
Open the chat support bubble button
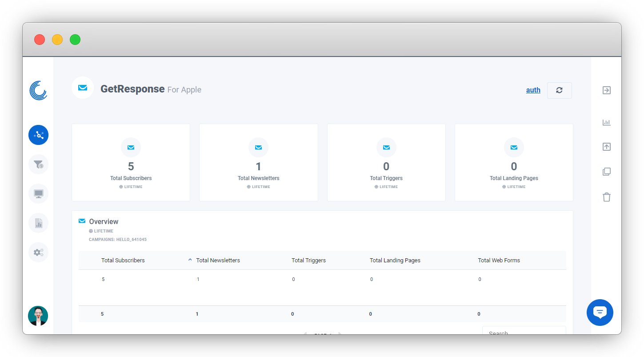click(x=600, y=313)
